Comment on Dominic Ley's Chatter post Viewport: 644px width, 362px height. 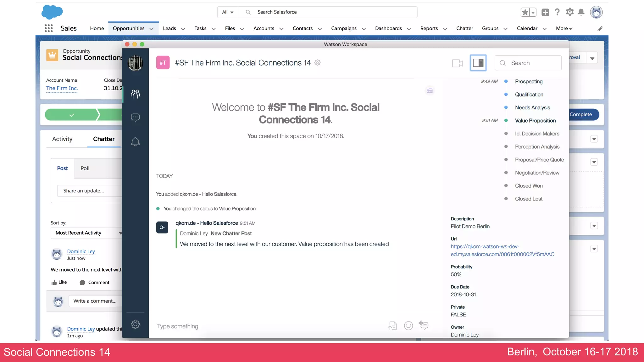pos(94,282)
